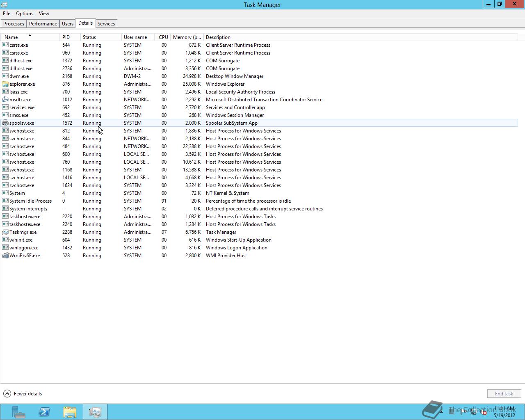
Task: Click the Task Manager taskbar button
Action: 95,412
